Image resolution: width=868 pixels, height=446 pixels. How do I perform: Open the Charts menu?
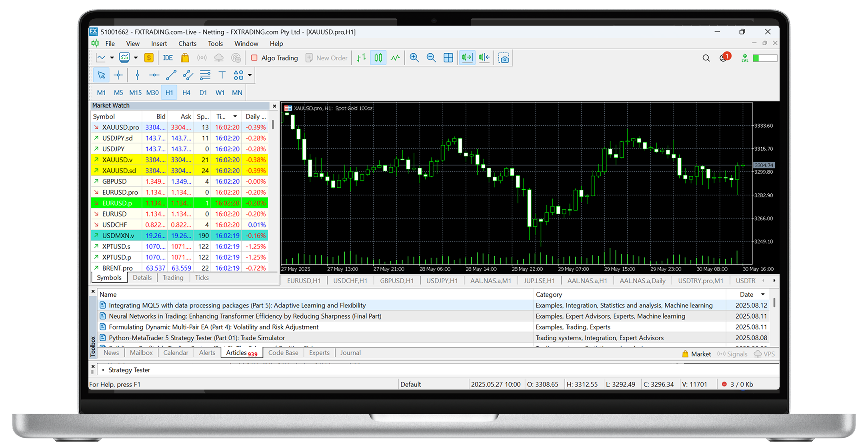pyautogui.click(x=187, y=44)
